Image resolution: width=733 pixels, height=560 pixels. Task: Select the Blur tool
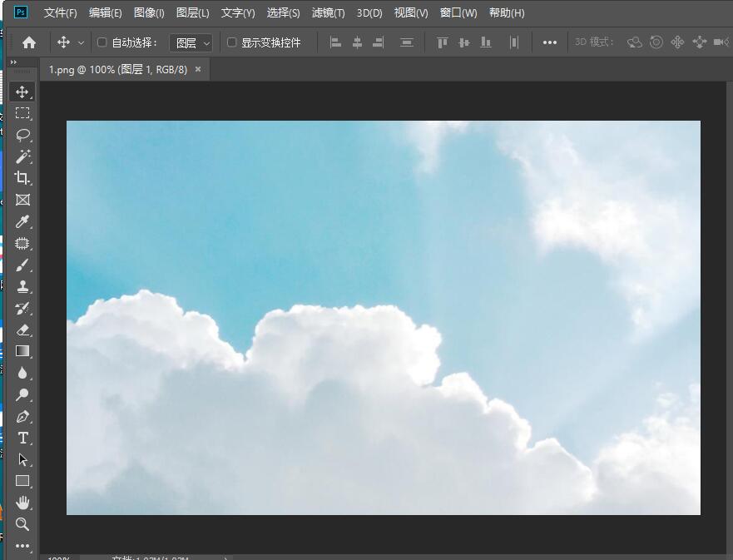tap(22, 373)
